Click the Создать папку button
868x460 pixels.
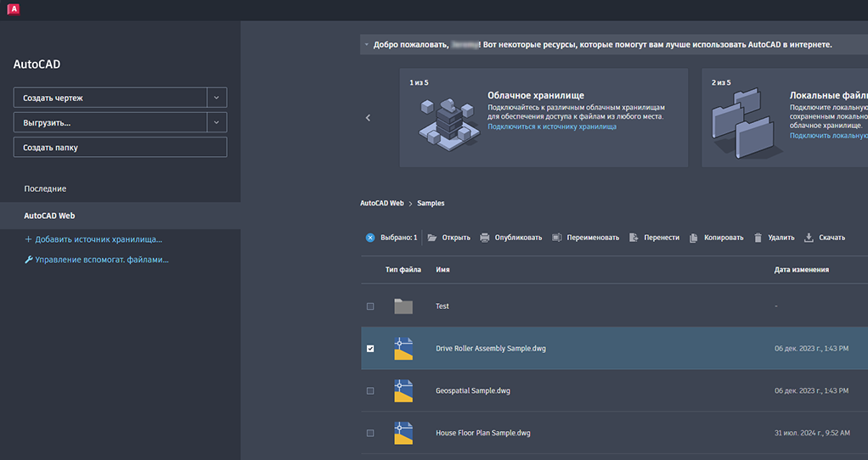(x=120, y=148)
